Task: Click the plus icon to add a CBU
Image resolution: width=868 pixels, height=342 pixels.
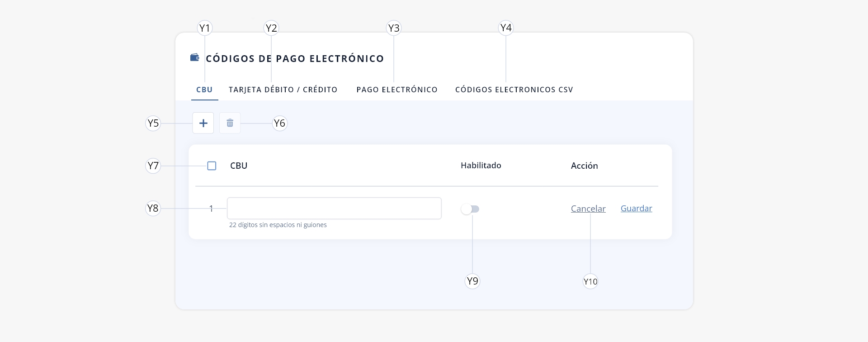Action: coord(203,123)
